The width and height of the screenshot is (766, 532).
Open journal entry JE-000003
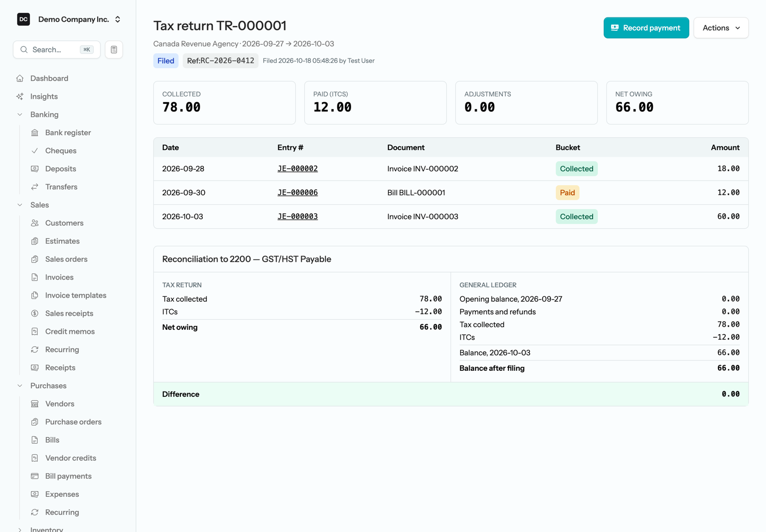297,217
